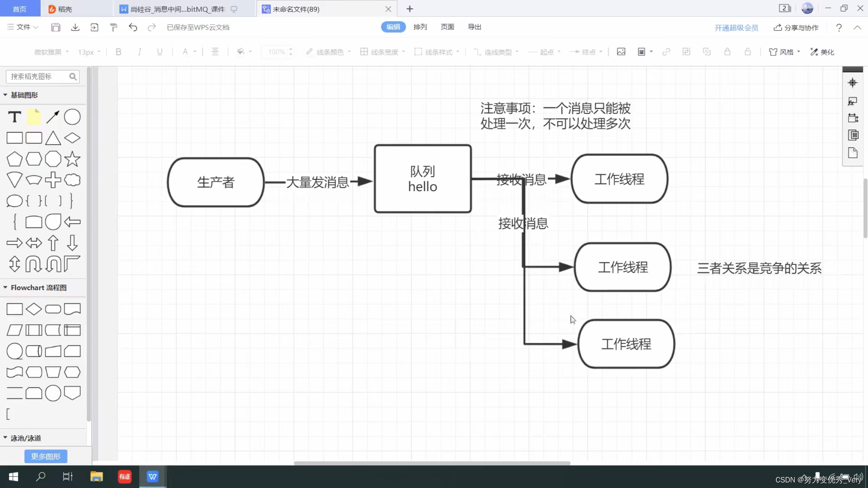Screen dimensions: 868x488
Task: Select the yellow note shape
Action: click(34, 117)
